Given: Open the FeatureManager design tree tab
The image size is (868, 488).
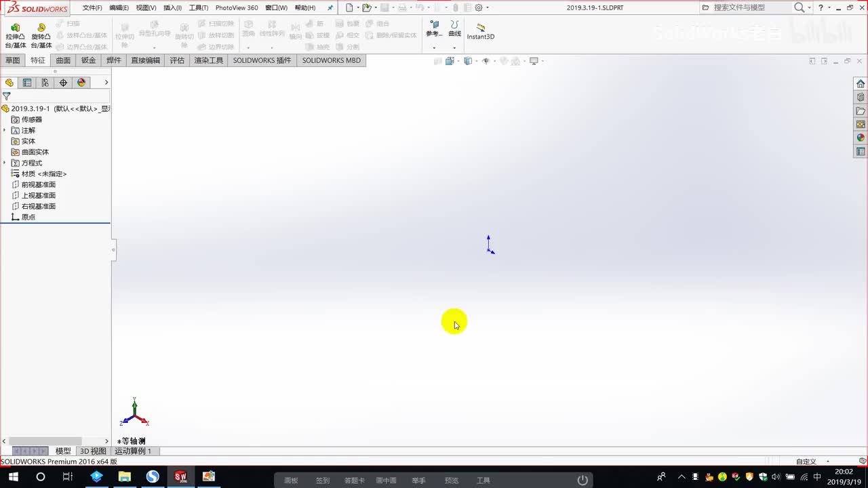Looking at the screenshot, I should [x=9, y=83].
